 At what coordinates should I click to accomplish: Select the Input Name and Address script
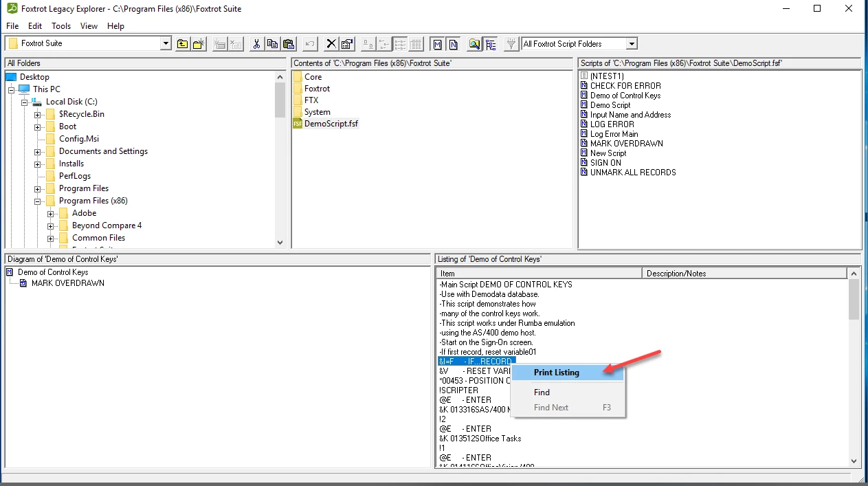[630, 115]
